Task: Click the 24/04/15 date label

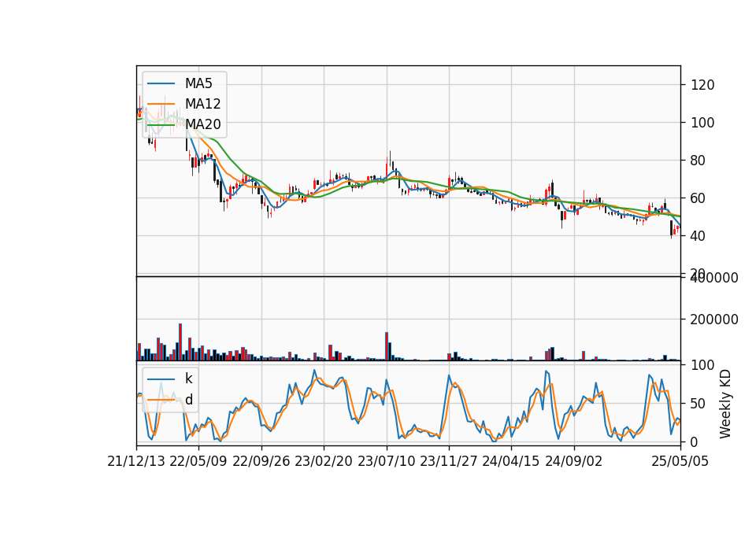Action: [511, 462]
